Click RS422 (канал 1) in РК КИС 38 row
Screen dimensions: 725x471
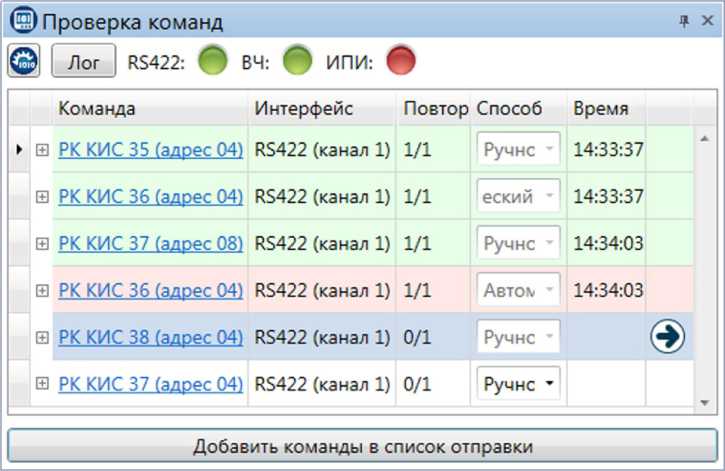pyautogui.click(x=322, y=337)
